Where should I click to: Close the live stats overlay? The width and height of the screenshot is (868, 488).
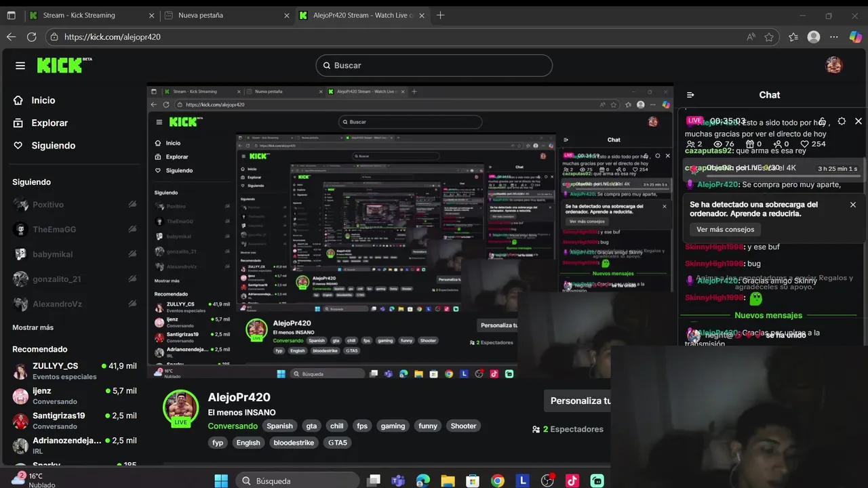tap(859, 121)
